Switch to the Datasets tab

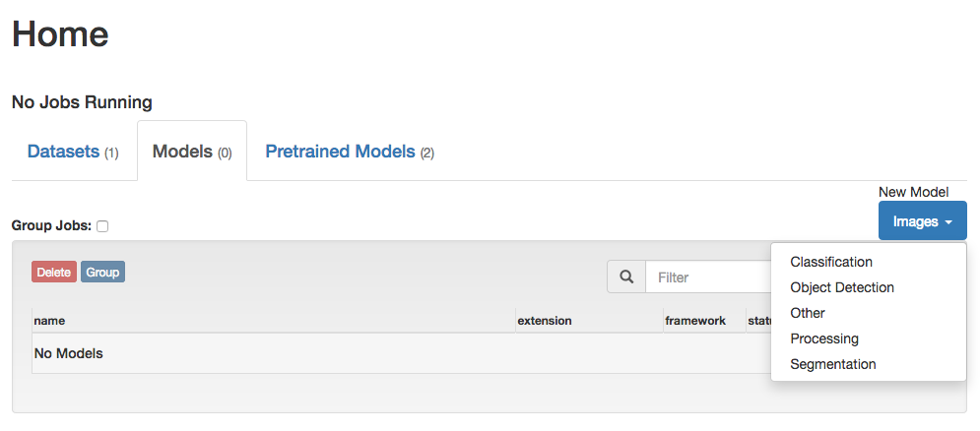(73, 152)
